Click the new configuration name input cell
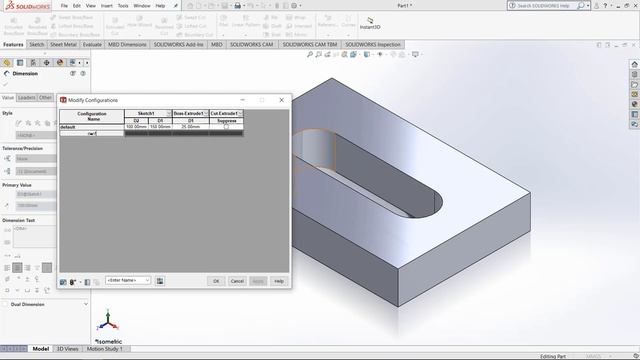Screen dimensions: 640x360 pos(92,133)
